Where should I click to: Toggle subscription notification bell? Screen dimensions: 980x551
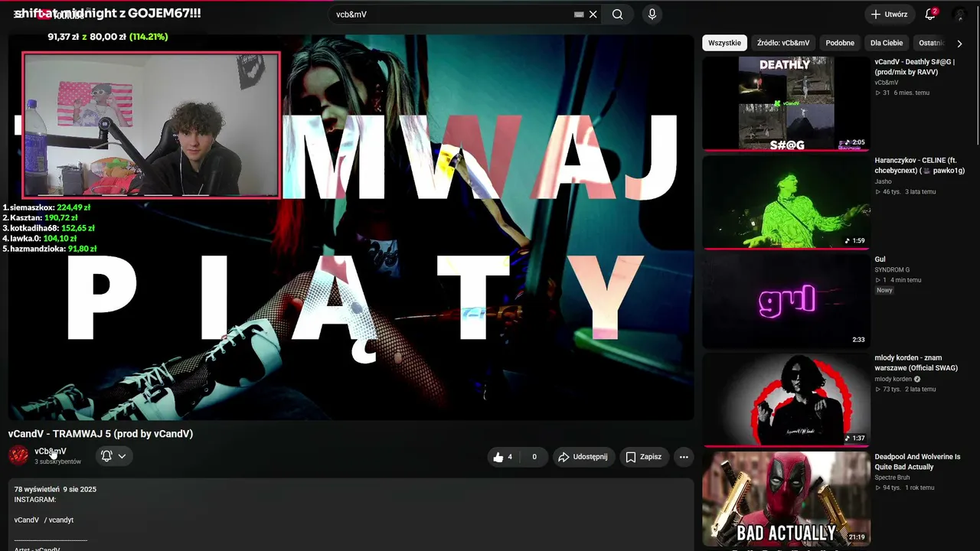[106, 456]
